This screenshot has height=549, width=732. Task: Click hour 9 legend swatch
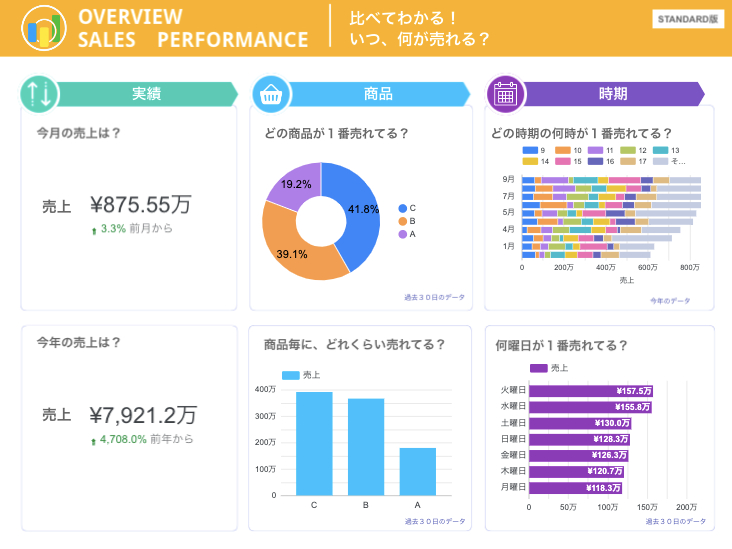pyautogui.click(x=530, y=150)
